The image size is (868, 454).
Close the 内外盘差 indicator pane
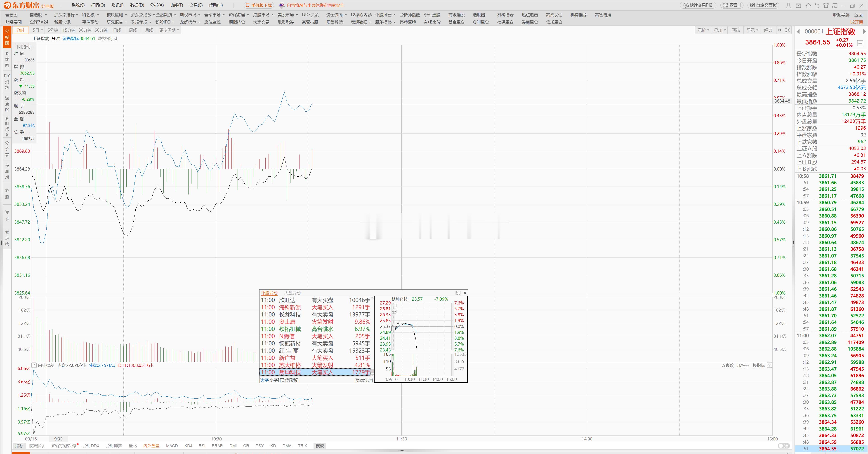(x=769, y=365)
